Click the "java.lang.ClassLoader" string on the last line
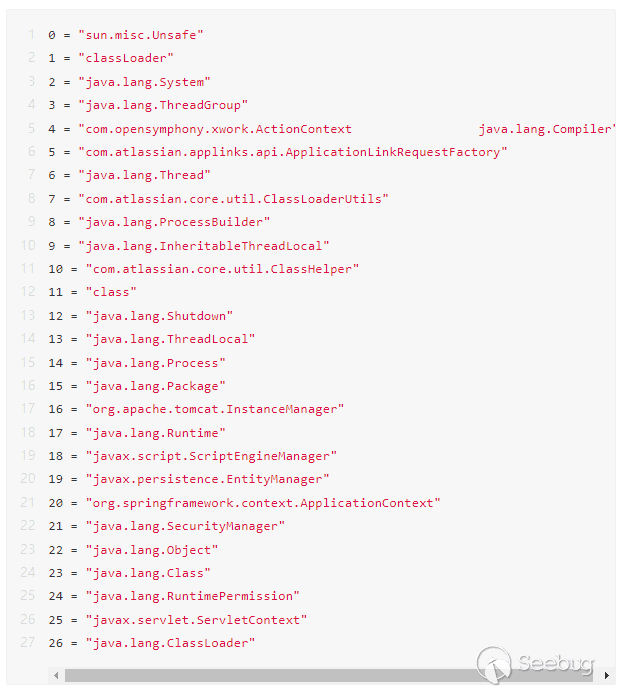622x692 pixels. [170, 643]
